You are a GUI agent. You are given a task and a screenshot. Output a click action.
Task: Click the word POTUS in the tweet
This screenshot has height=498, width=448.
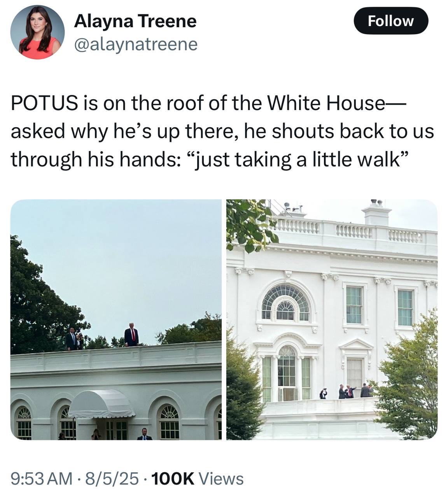(44, 103)
